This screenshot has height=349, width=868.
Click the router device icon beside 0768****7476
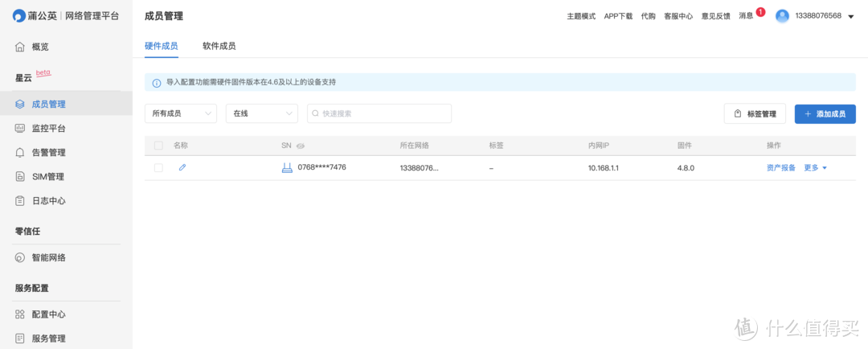click(x=287, y=167)
